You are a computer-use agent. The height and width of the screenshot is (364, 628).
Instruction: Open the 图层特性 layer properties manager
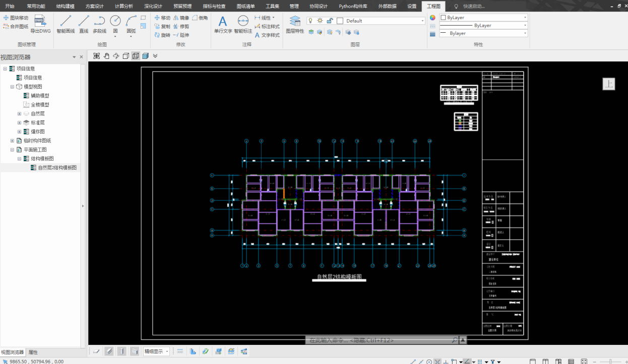click(295, 24)
